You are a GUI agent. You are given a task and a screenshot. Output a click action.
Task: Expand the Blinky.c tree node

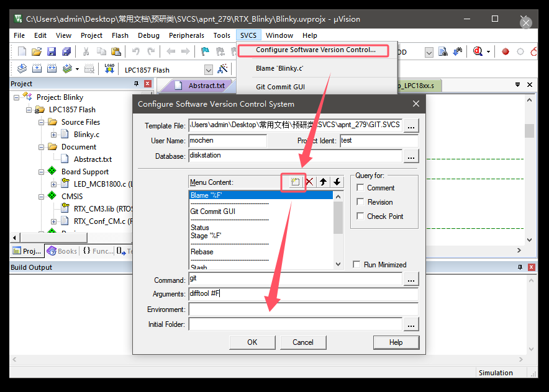coord(53,135)
